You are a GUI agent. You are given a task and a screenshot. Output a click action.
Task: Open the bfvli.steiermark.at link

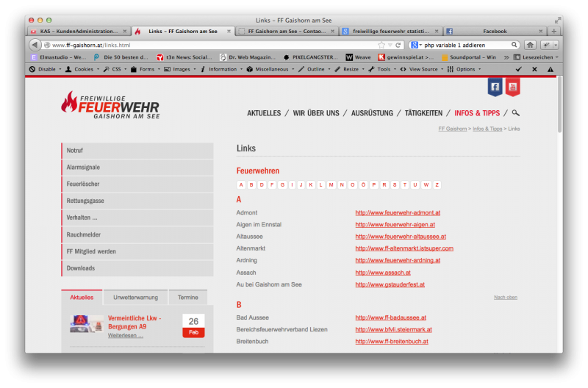pyautogui.click(x=393, y=329)
